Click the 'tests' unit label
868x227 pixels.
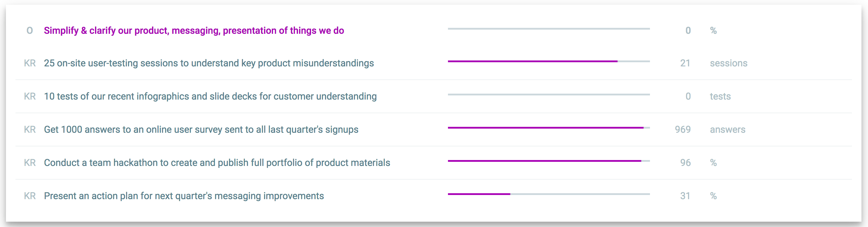tap(720, 97)
